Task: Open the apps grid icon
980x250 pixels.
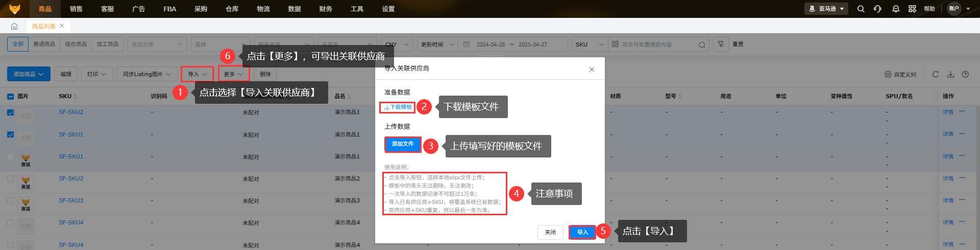Action: pos(912,9)
